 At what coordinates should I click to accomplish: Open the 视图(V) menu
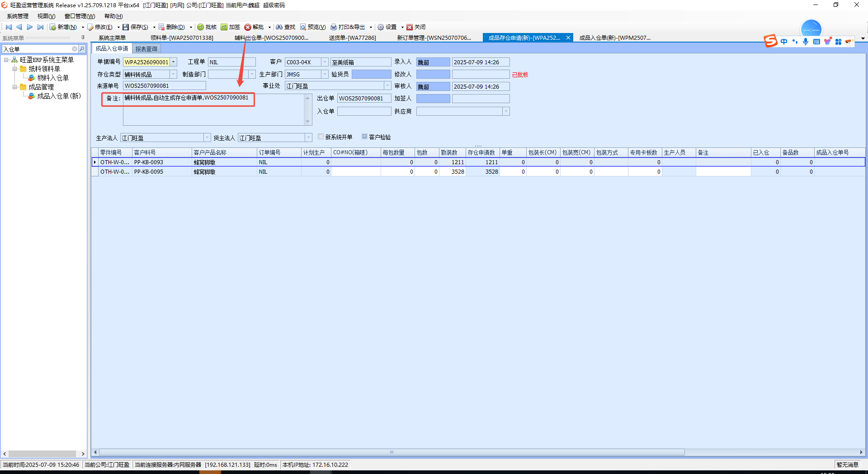pyautogui.click(x=46, y=16)
